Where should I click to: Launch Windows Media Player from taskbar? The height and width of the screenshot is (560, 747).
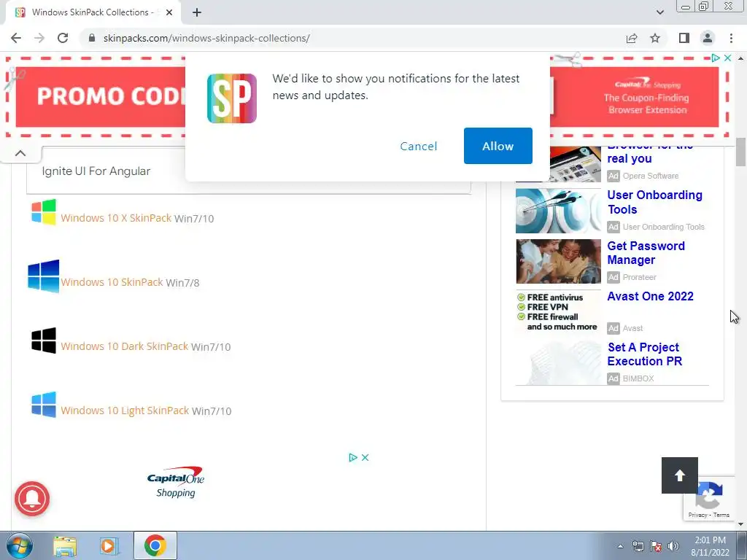coord(109,545)
